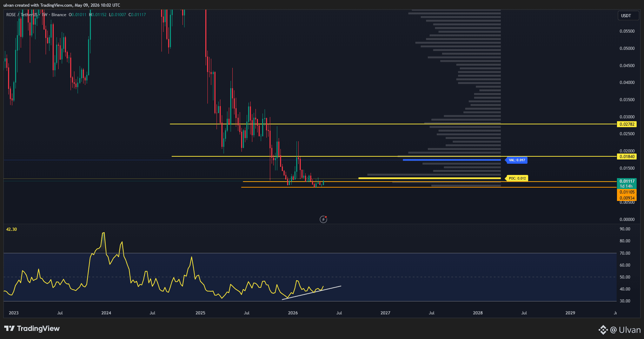
Task: Click the 0.05500 price axis label
Action: coord(627,31)
